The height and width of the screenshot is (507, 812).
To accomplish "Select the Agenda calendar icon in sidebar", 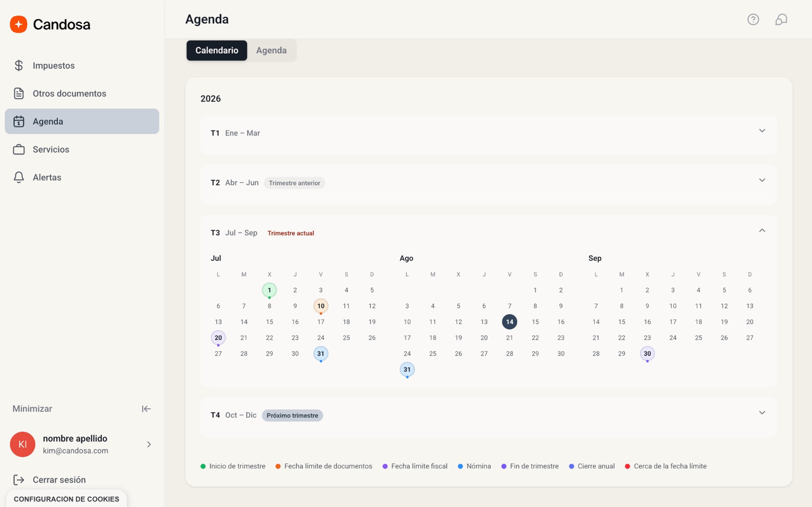I will click(19, 121).
